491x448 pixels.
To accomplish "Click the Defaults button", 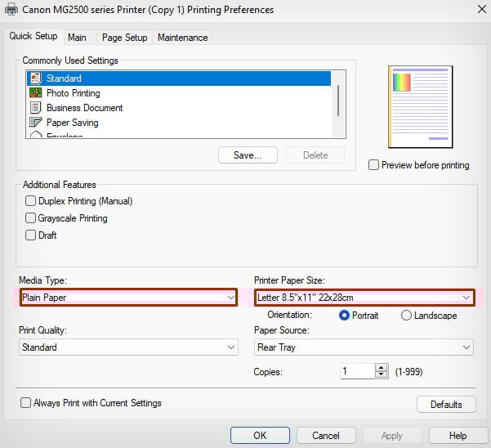I will 446,405.
